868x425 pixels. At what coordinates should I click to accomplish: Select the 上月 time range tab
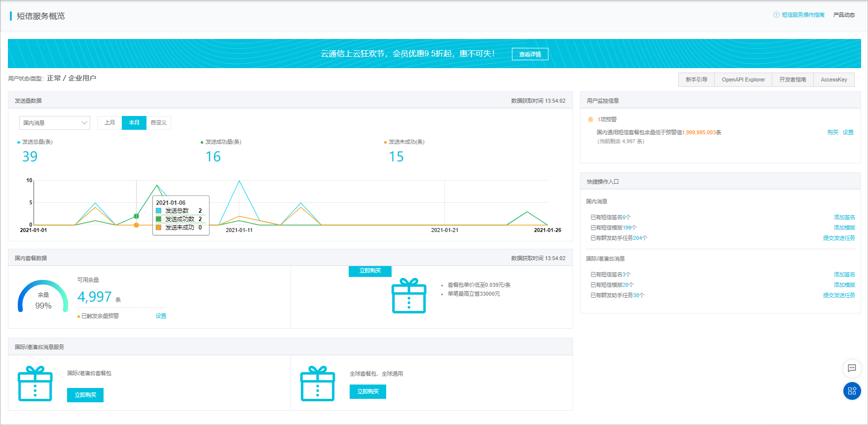[109, 122]
